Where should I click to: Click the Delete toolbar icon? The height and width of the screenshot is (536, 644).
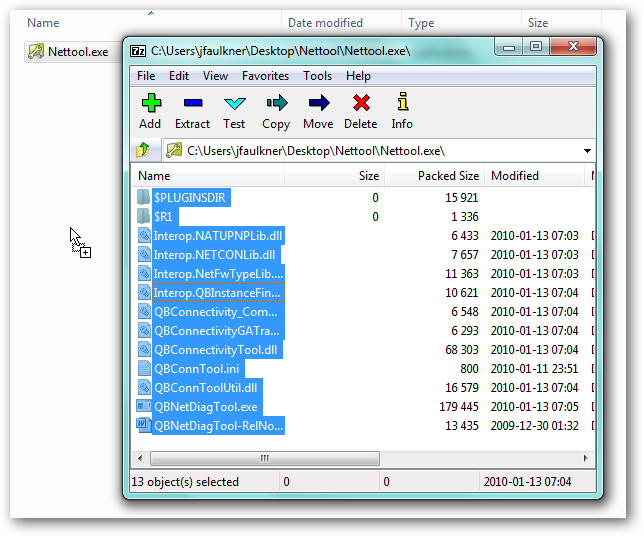click(361, 103)
